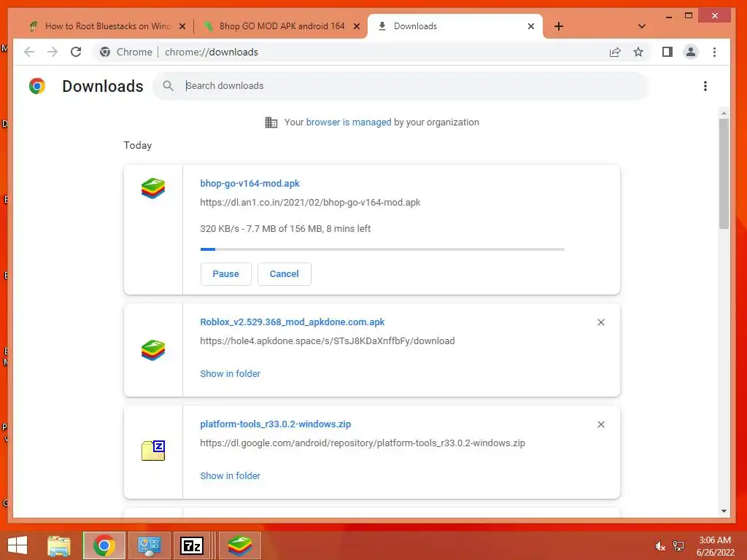Open Chrome's main three-dot menu
The height and width of the screenshot is (560, 747).
714,52
